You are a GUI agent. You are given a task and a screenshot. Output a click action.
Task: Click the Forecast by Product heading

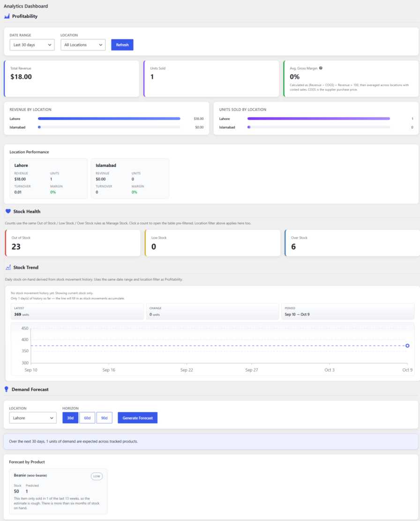(x=27, y=462)
